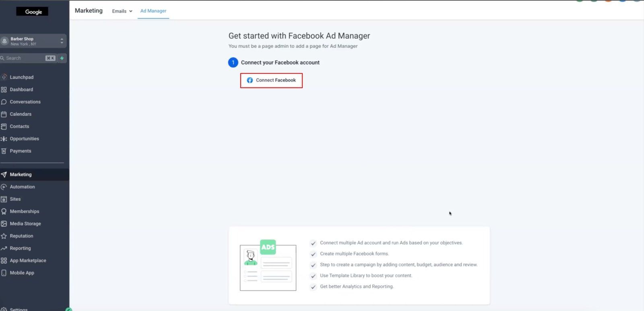
Task: Switch to the Ad Manager tab
Action: click(x=153, y=11)
